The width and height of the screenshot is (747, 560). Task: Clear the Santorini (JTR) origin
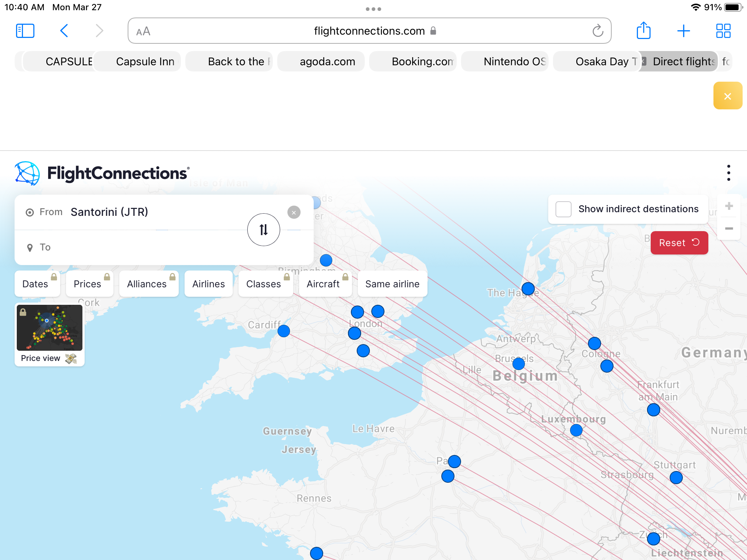[294, 212]
